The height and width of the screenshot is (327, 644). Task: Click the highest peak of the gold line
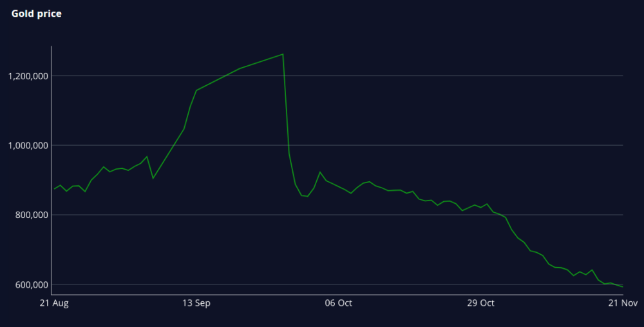[x=283, y=54]
